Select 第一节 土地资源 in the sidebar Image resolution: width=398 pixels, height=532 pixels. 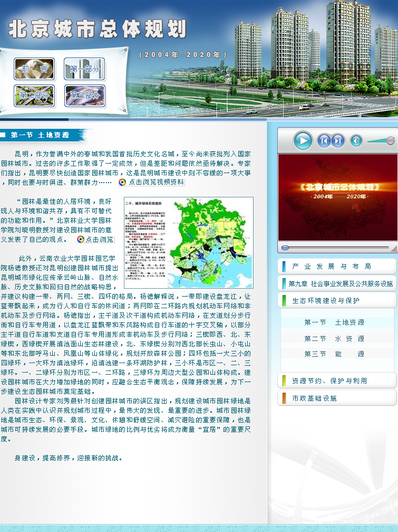tap(334, 322)
